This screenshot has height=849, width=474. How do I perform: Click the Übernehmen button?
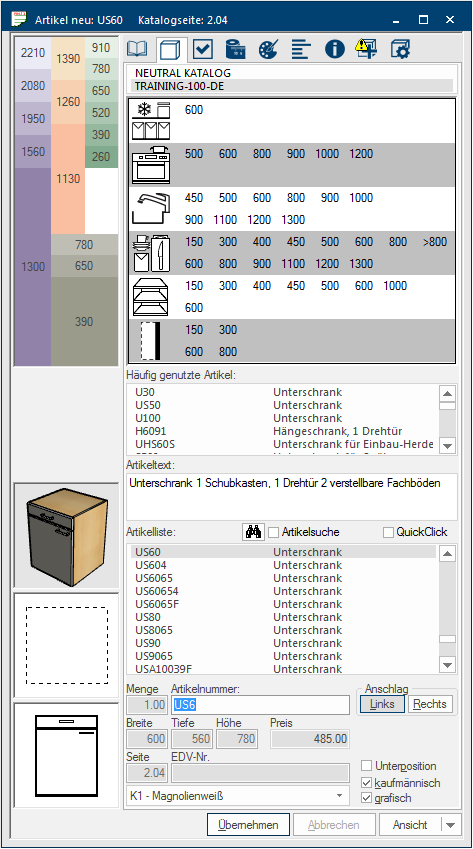tap(248, 825)
